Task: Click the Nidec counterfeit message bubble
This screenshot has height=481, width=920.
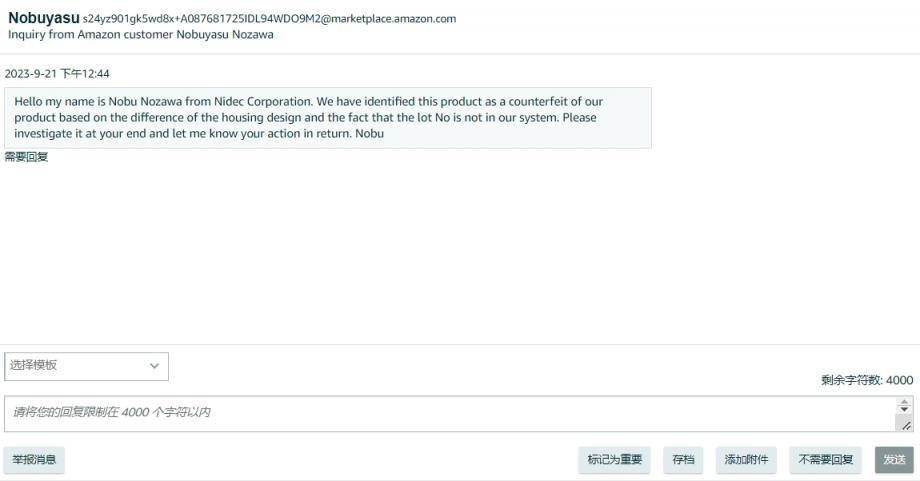Action: pyautogui.click(x=327, y=117)
